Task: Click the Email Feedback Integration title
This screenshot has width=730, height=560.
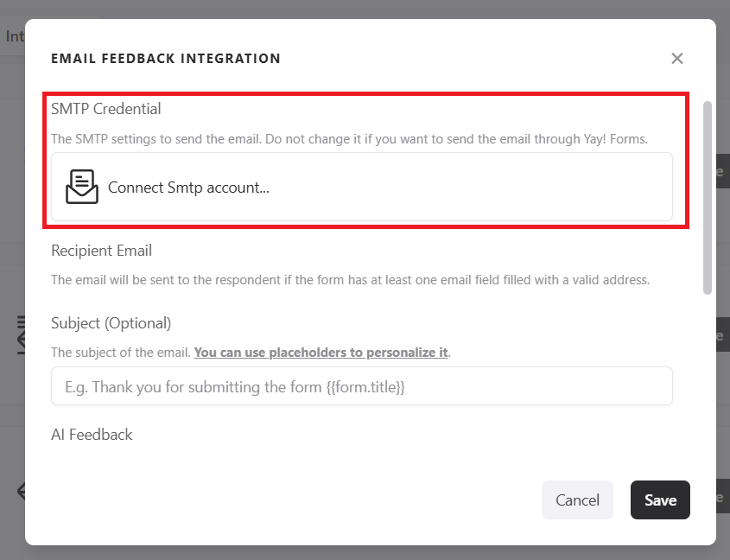Action: pyautogui.click(x=166, y=59)
